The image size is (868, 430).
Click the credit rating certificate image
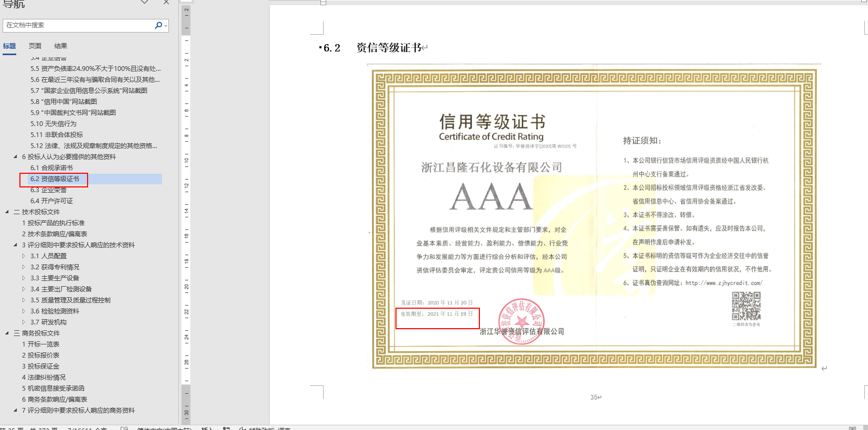click(x=594, y=217)
